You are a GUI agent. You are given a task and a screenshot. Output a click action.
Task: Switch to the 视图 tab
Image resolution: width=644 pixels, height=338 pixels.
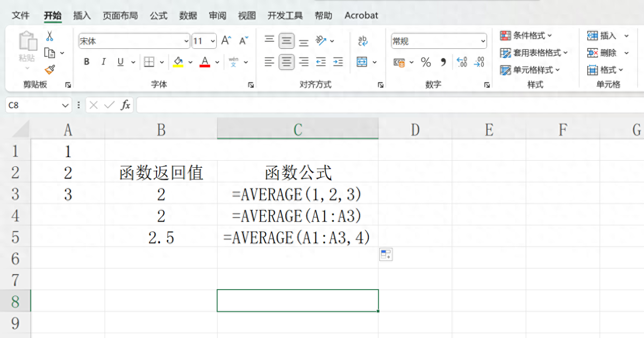[x=247, y=16]
